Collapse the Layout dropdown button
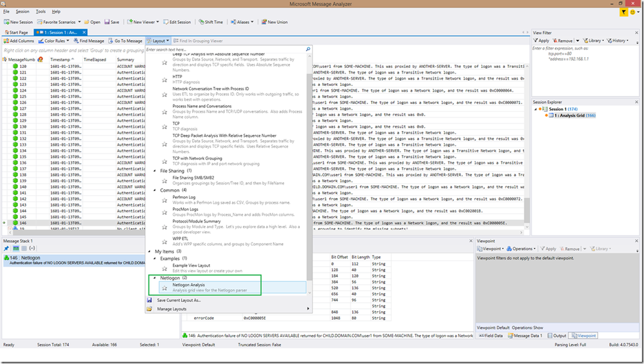This screenshot has height=364, width=644. (158, 41)
